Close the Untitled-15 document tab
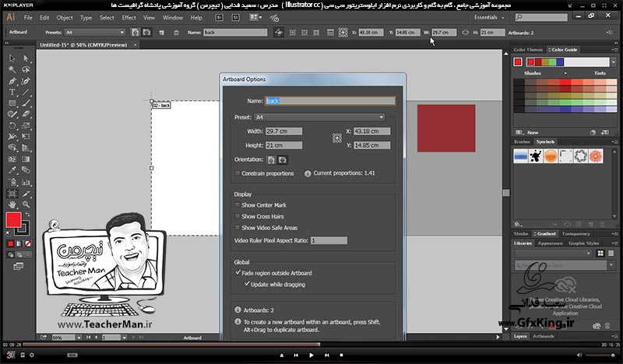Image resolution: width=623 pixels, height=364 pixels. tap(135, 45)
